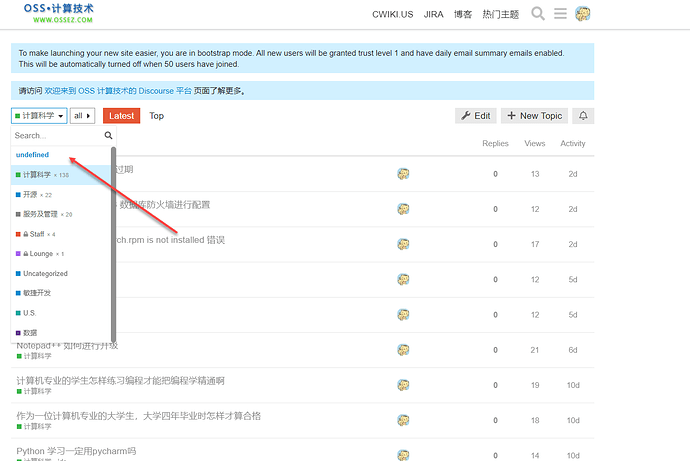Viewport: 690px width, 461px height.
Task: Open topic ending 数据库防火墙进行配置
Action: (164, 205)
